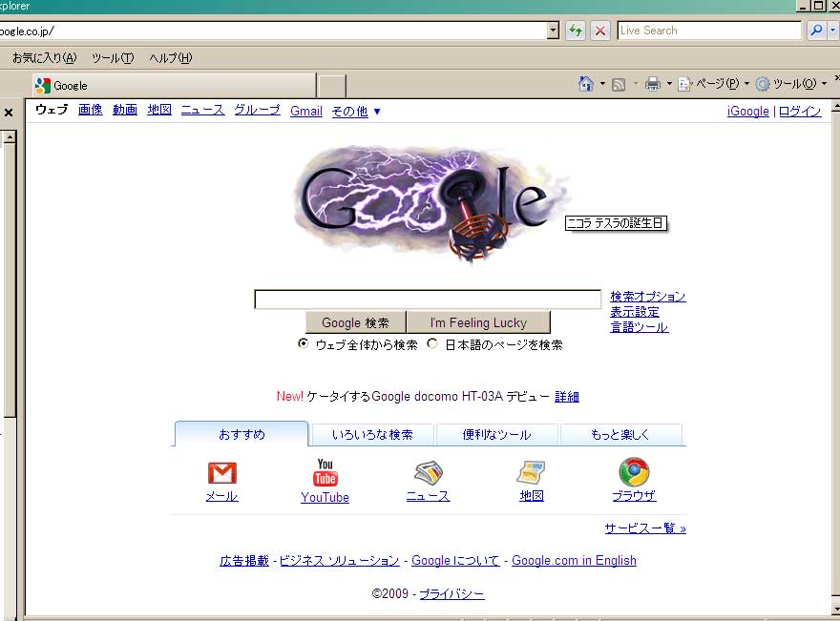Open the 画像 link

coord(90,110)
